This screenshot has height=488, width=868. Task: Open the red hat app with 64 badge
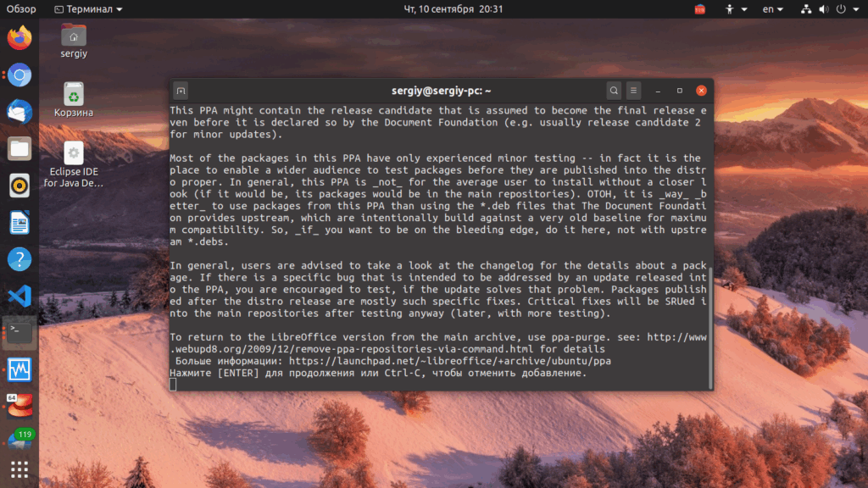pos(19,406)
